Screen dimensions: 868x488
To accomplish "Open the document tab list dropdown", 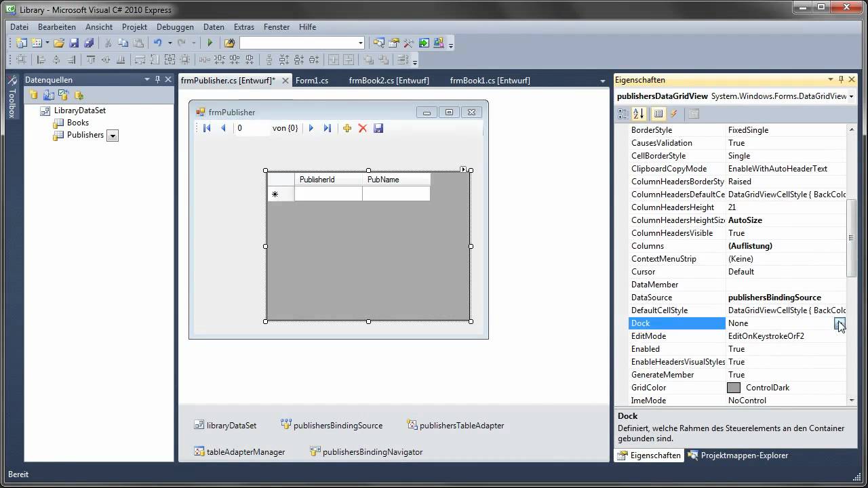I will 603,81.
